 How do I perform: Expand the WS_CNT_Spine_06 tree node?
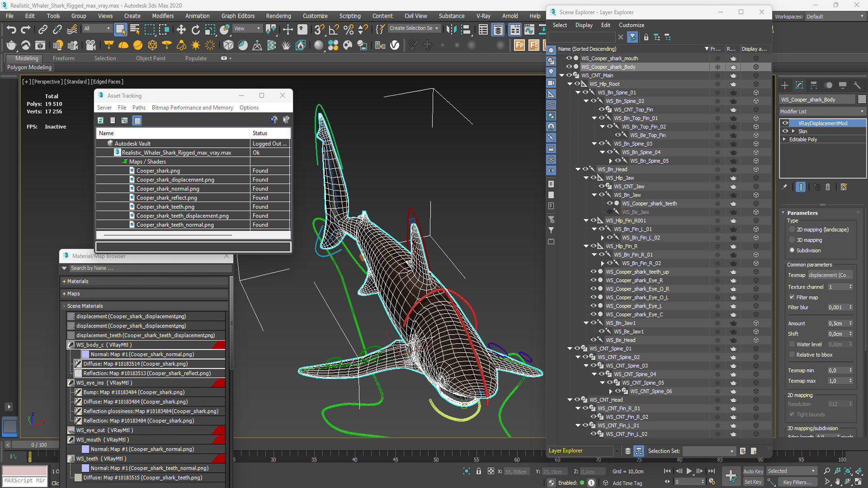pos(611,392)
